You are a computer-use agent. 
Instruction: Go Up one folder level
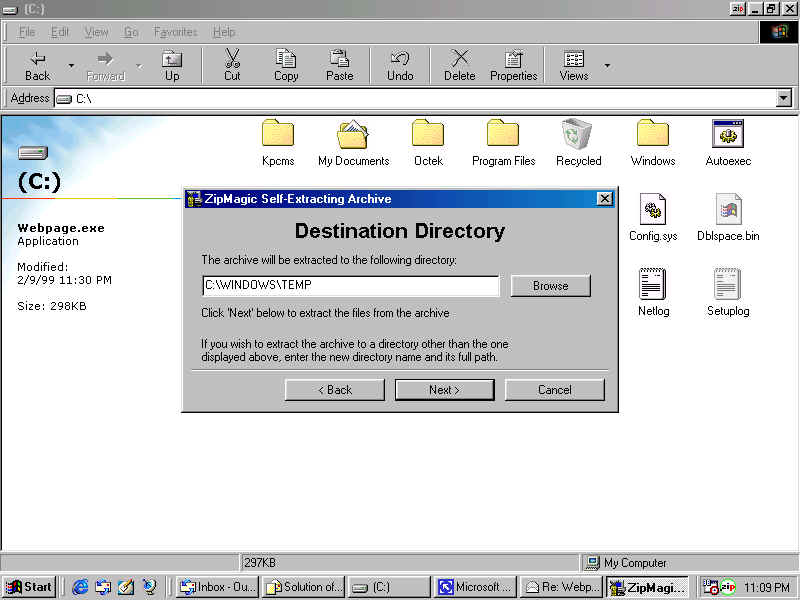(x=172, y=65)
